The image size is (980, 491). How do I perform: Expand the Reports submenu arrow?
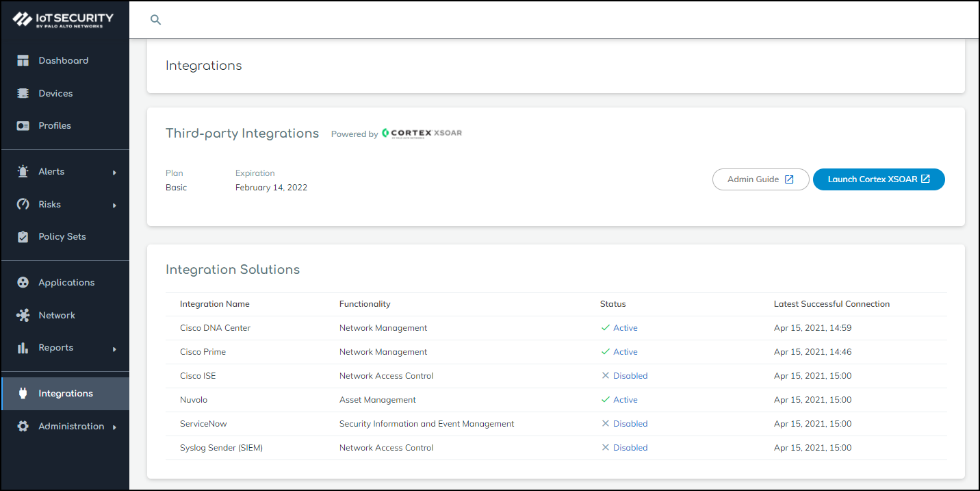(114, 349)
